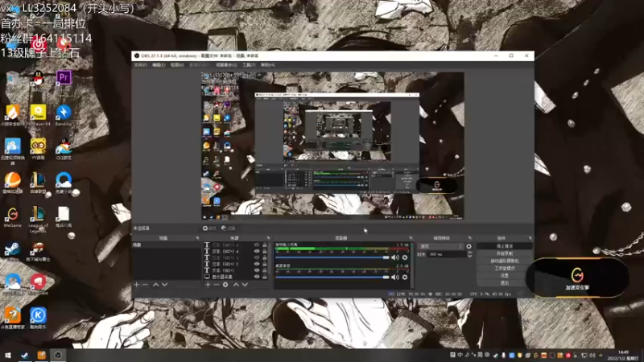
Task: Open the 工具(T) menu in OBS
Action: (249, 65)
